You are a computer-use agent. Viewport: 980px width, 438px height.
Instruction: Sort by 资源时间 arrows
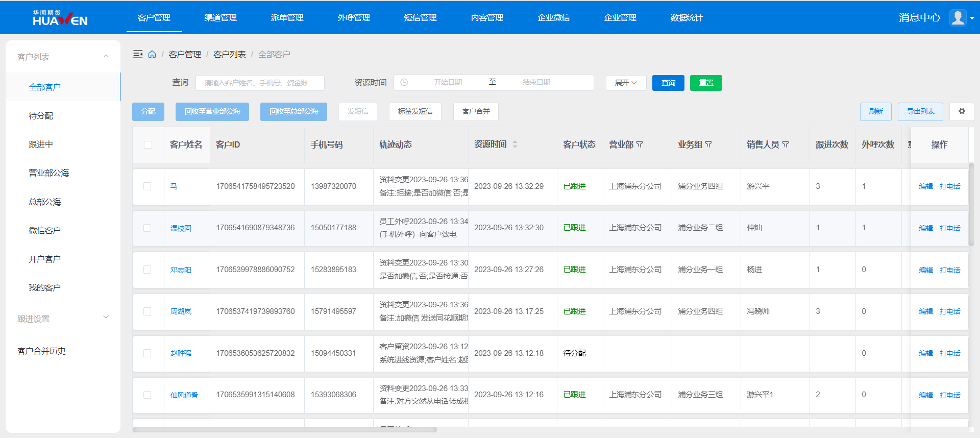pos(515,144)
